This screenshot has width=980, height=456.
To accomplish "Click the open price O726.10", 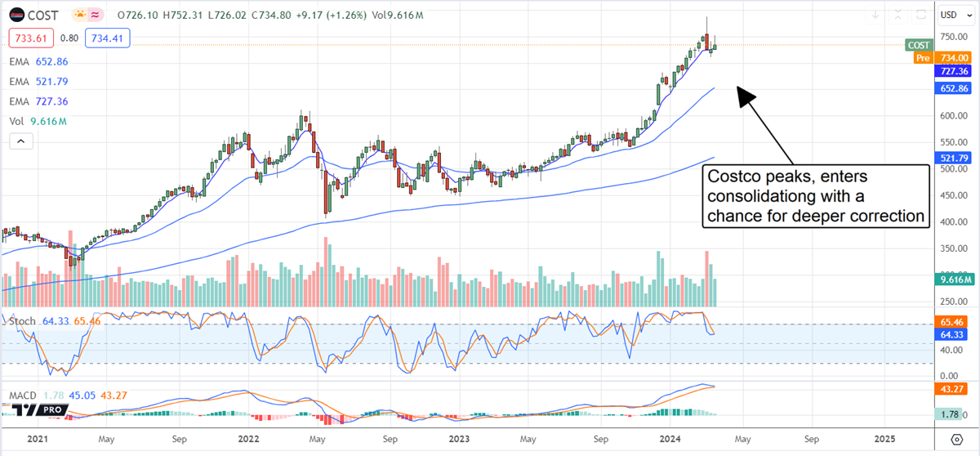I will pos(138,16).
